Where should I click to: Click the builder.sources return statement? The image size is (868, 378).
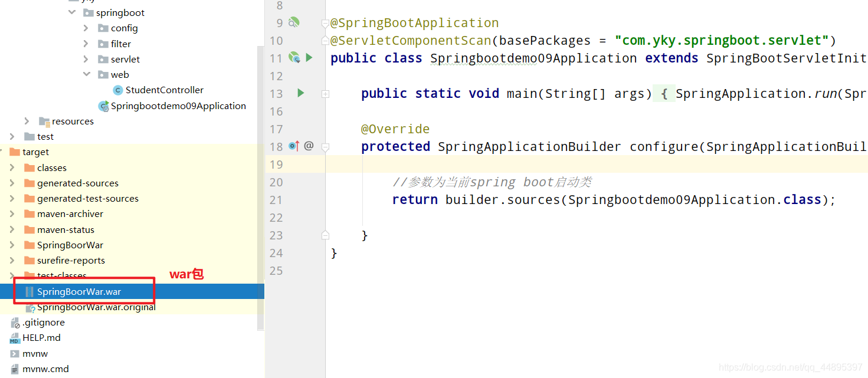614,199
